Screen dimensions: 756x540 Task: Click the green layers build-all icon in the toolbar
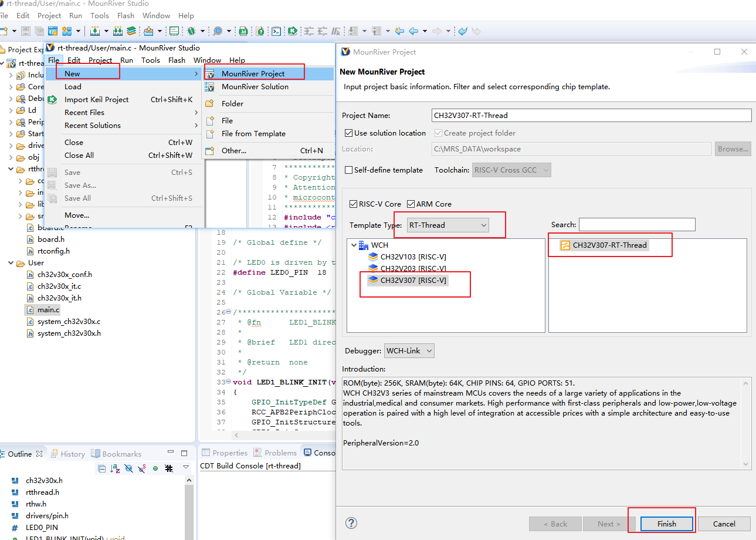131,31
